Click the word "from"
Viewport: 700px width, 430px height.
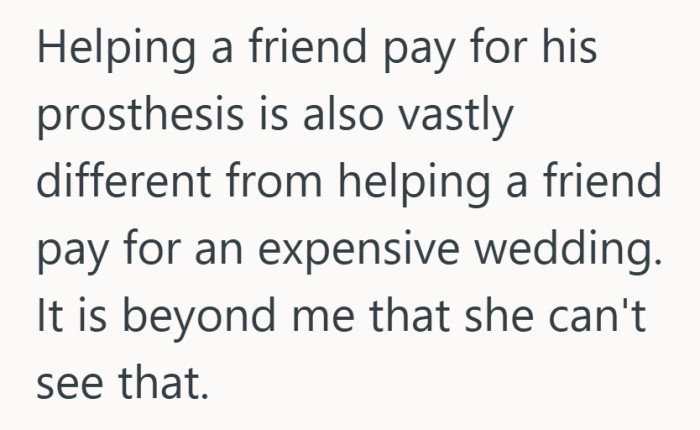[x=274, y=180]
